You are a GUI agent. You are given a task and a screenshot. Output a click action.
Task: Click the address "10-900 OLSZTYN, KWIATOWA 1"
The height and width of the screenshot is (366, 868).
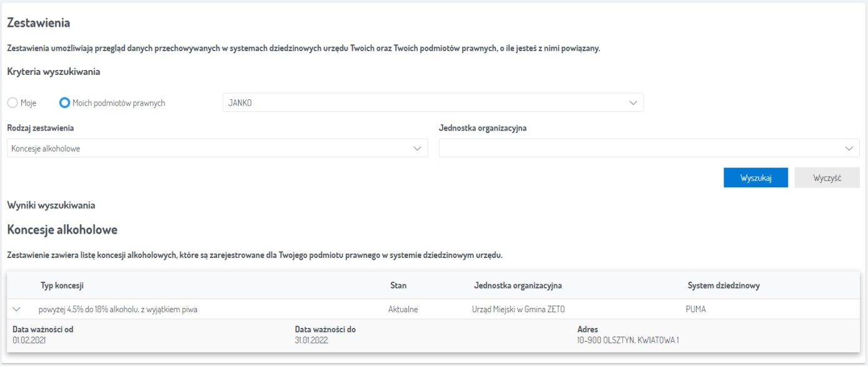[628, 340]
